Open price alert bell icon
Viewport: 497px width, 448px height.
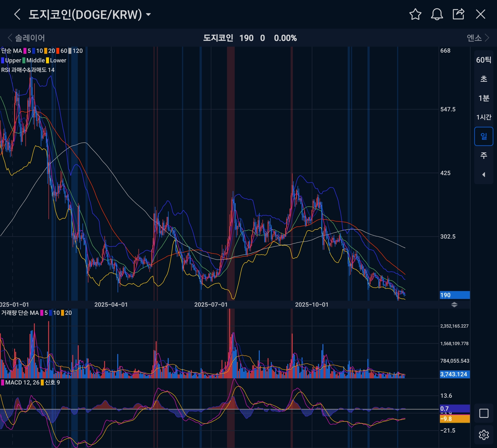coord(437,14)
